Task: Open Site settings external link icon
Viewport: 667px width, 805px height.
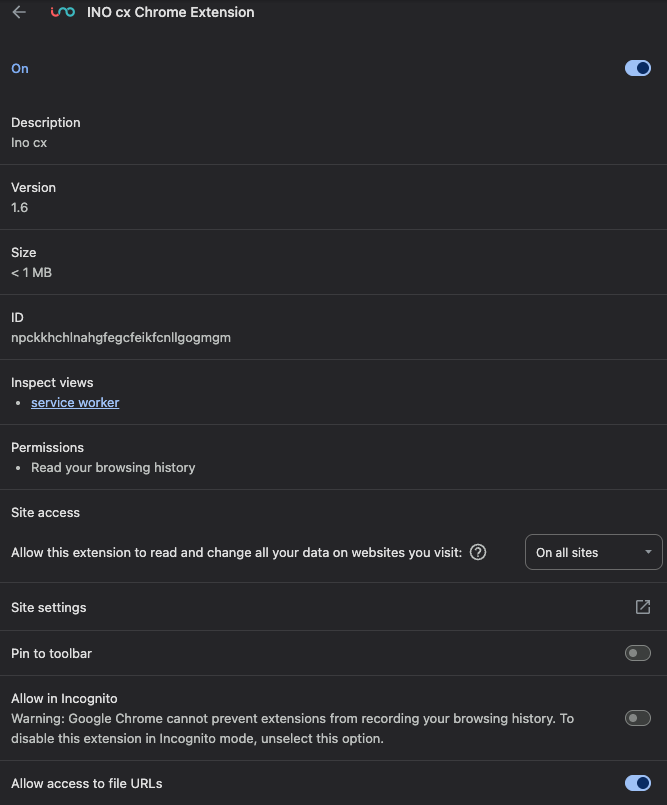Action: (643, 607)
